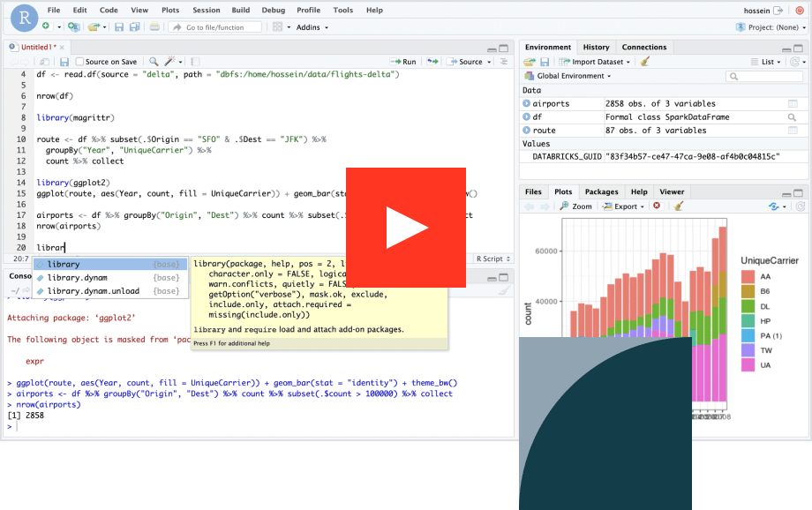Expand the airports data object
Viewport: 812px width, 510px height.
click(526, 103)
